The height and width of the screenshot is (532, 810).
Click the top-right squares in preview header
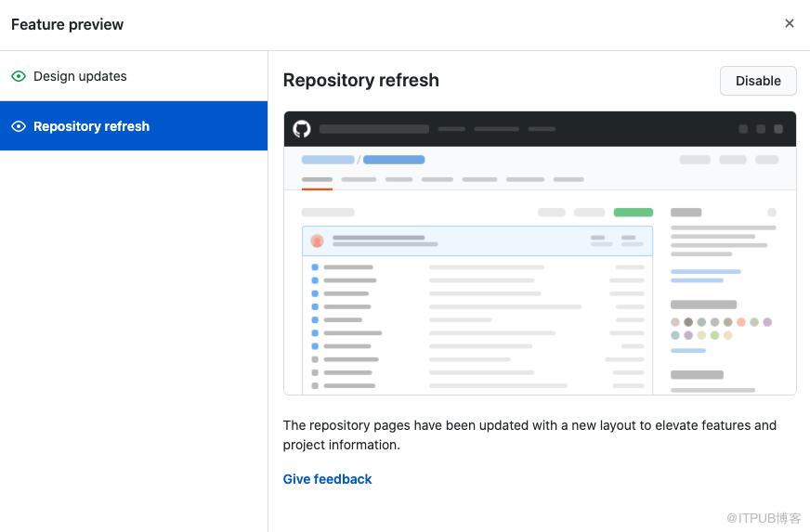761,129
